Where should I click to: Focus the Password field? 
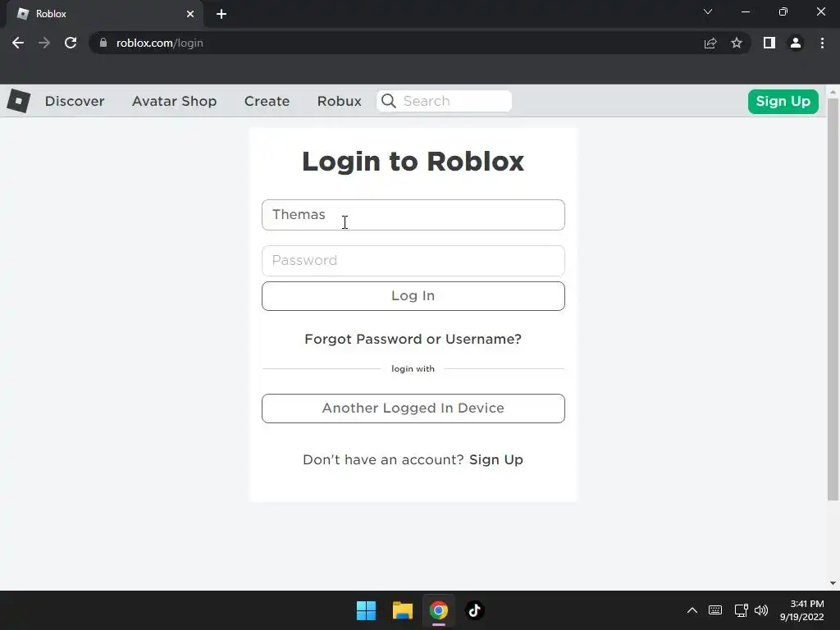tap(413, 261)
